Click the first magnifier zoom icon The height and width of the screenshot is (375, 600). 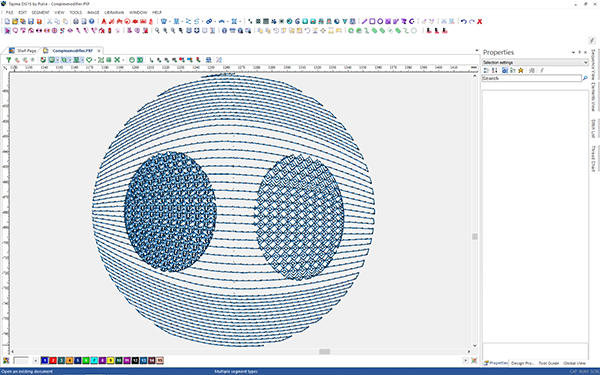pyautogui.click(x=157, y=31)
